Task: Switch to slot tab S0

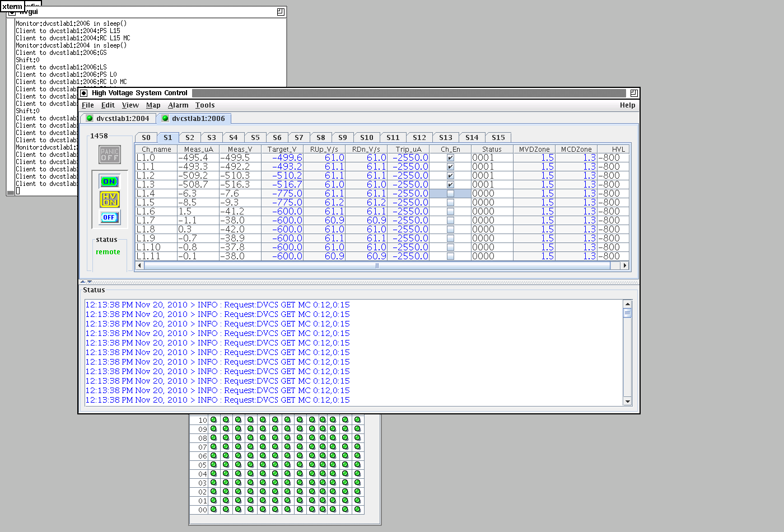Action: (146, 138)
